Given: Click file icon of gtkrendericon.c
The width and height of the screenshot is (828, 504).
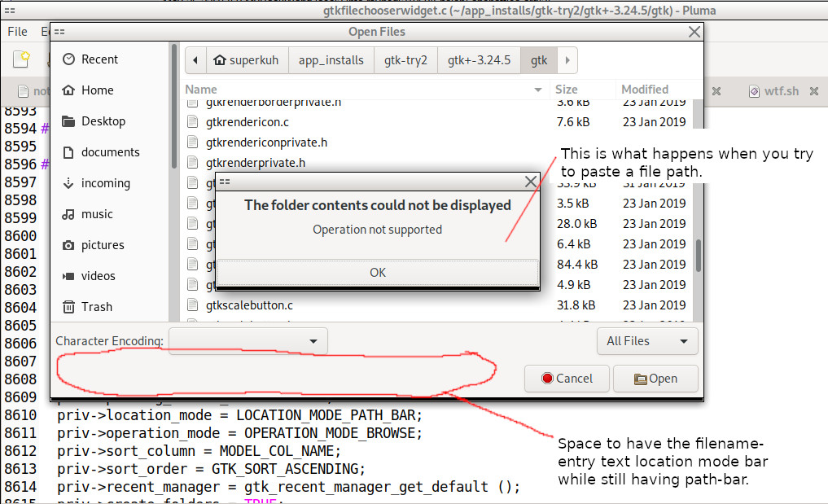Looking at the screenshot, I should (193, 122).
